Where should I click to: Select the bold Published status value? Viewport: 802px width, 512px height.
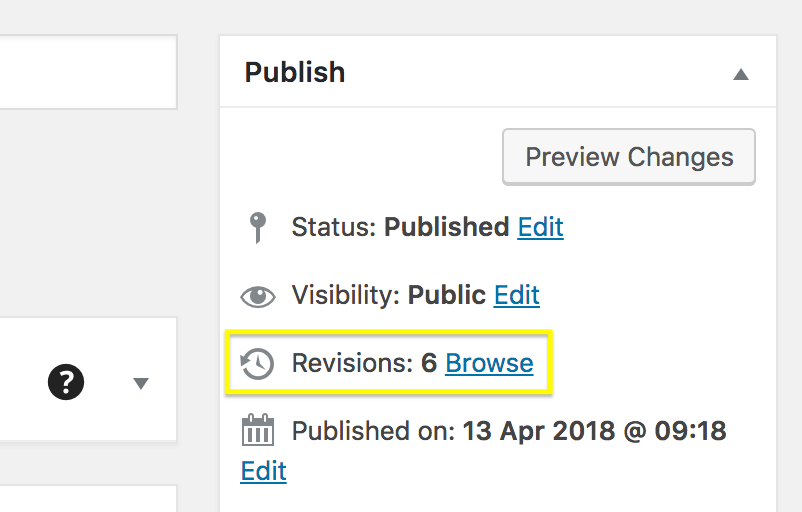[447, 227]
